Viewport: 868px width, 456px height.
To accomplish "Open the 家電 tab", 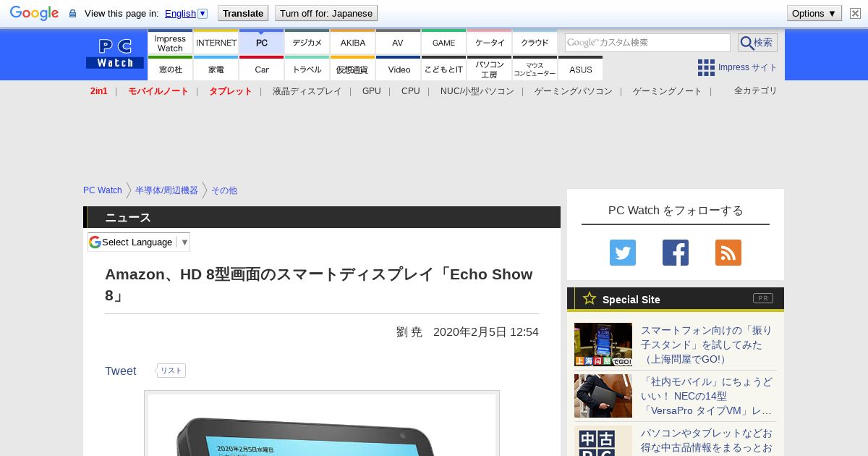I will pos(216,69).
